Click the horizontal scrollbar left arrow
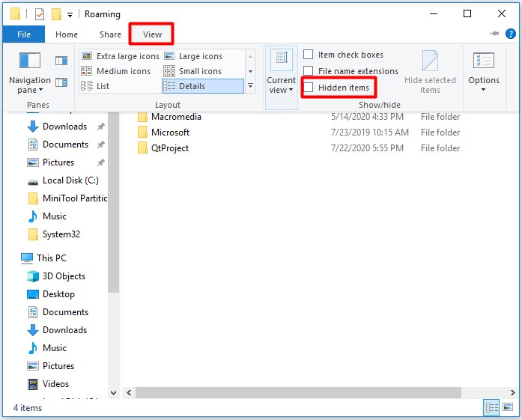 click(129, 393)
